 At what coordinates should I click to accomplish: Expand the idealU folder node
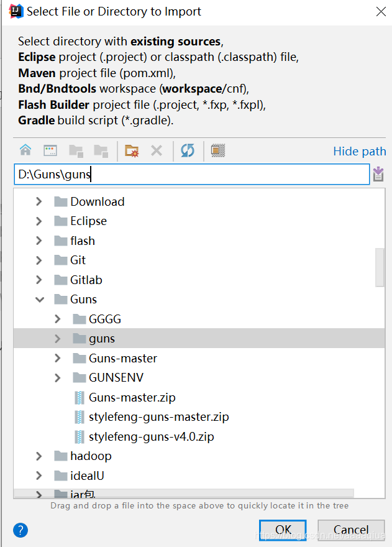click(39, 476)
